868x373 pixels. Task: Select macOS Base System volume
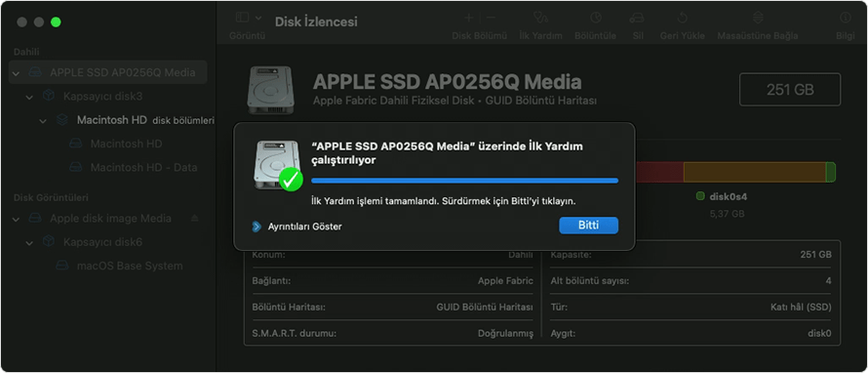(x=130, y=266)
